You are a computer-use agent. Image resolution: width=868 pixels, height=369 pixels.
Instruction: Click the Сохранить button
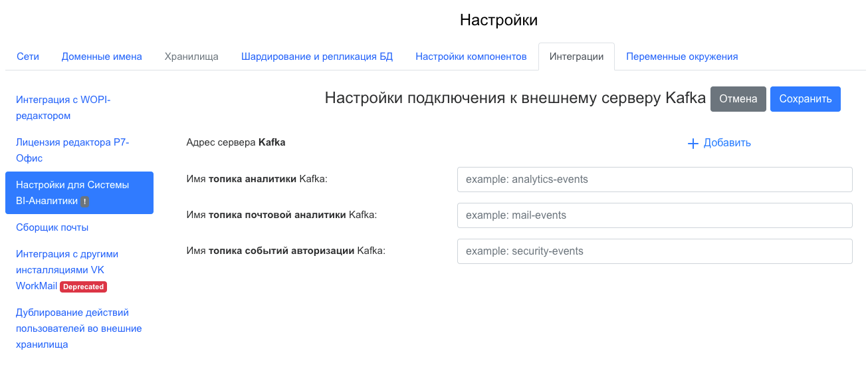coord(805,99)
